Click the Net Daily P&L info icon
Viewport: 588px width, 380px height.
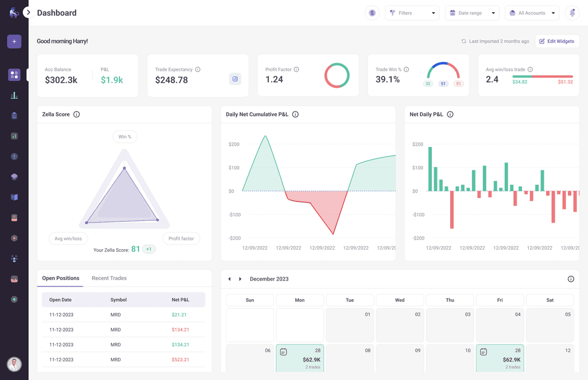pyautogui.click(x=450, y=114)
